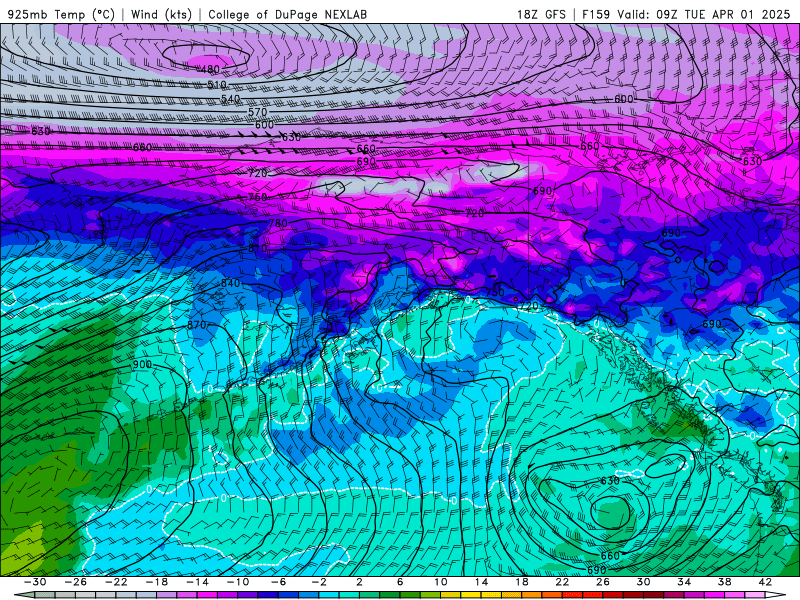The image size is (800, 600).
Task: Click the 18 value on the color scale
Action: click(x=521, y=582)
